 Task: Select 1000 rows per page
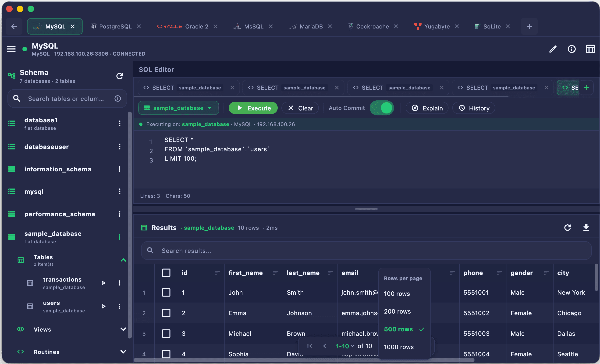point(405,347)
